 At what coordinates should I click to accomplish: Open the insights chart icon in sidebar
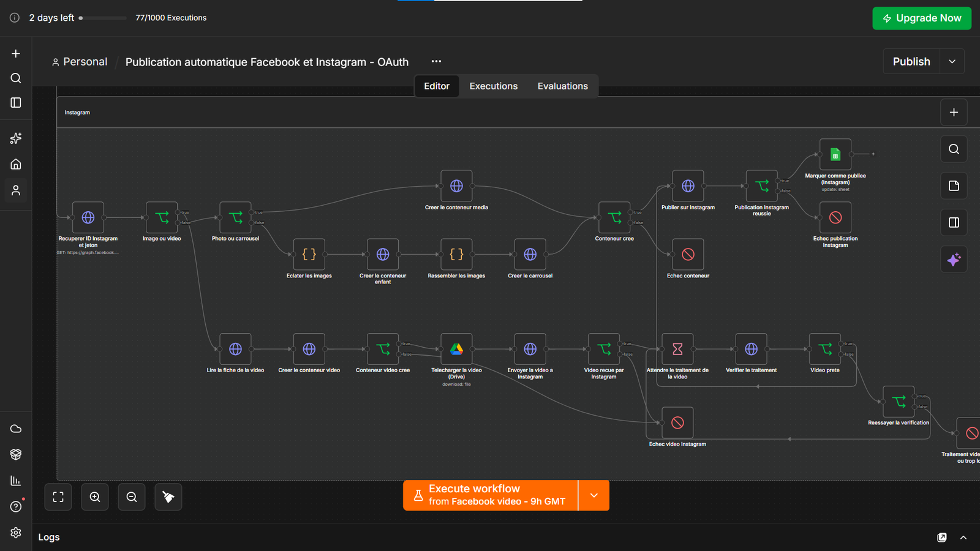click(x=16, y=481)
